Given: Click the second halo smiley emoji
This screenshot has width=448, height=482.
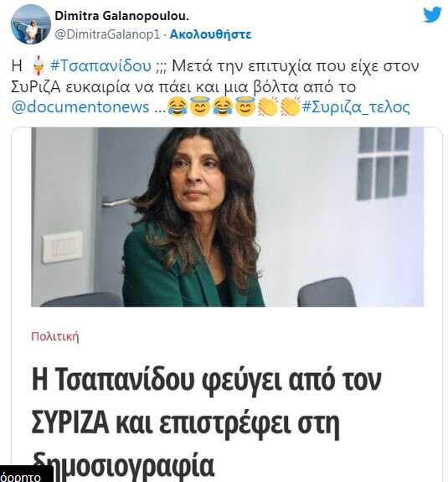Looking at the screenshot, I should point(245,106).
